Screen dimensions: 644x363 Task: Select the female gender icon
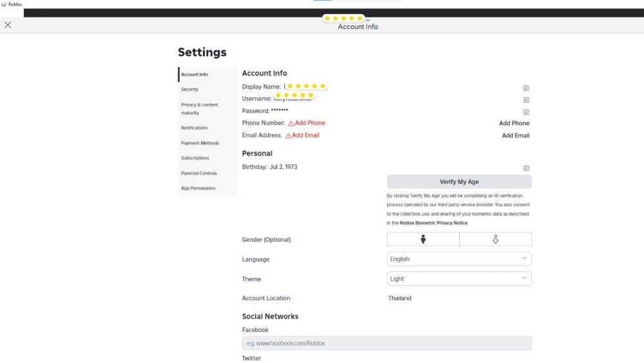coord(495,239)
